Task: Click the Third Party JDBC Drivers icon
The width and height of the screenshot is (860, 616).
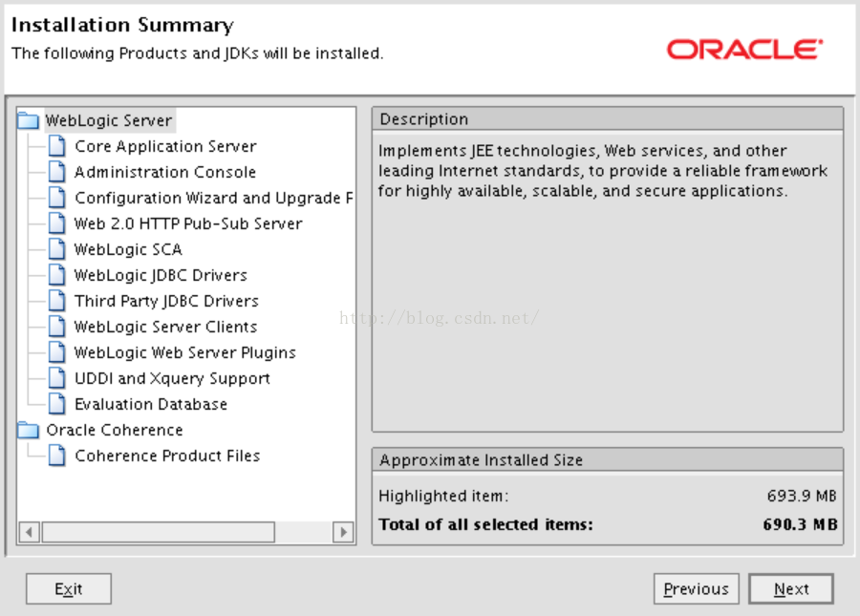Action: coord(57,301)
